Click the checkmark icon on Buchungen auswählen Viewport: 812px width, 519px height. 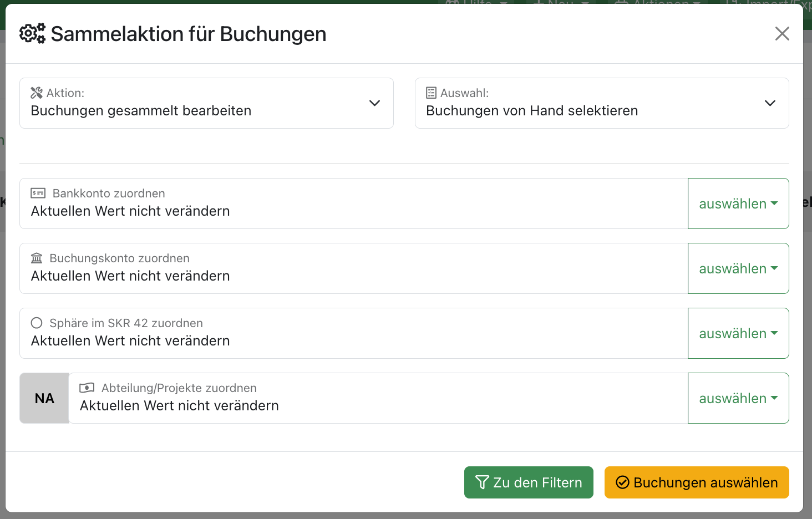point(623,482)
